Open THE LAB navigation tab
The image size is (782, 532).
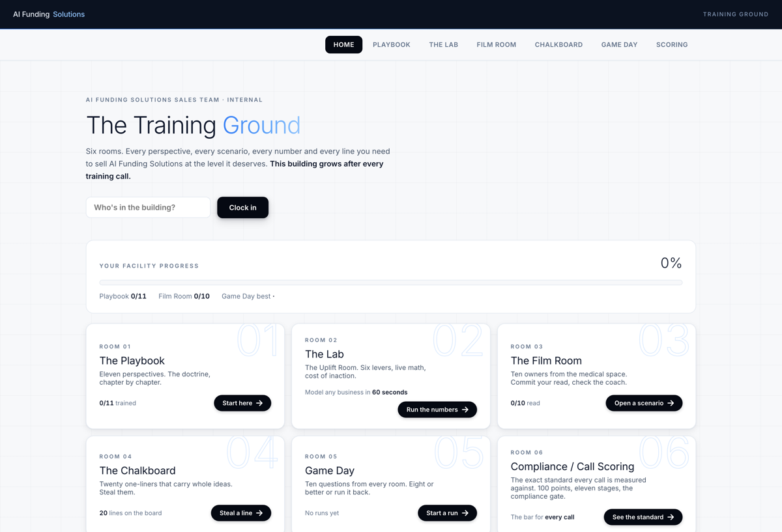443,44
